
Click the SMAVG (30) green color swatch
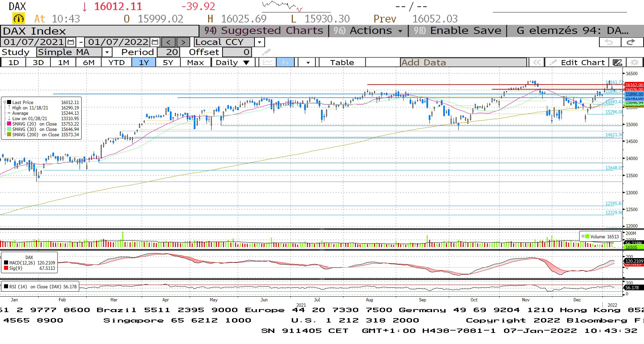point(9,129)
